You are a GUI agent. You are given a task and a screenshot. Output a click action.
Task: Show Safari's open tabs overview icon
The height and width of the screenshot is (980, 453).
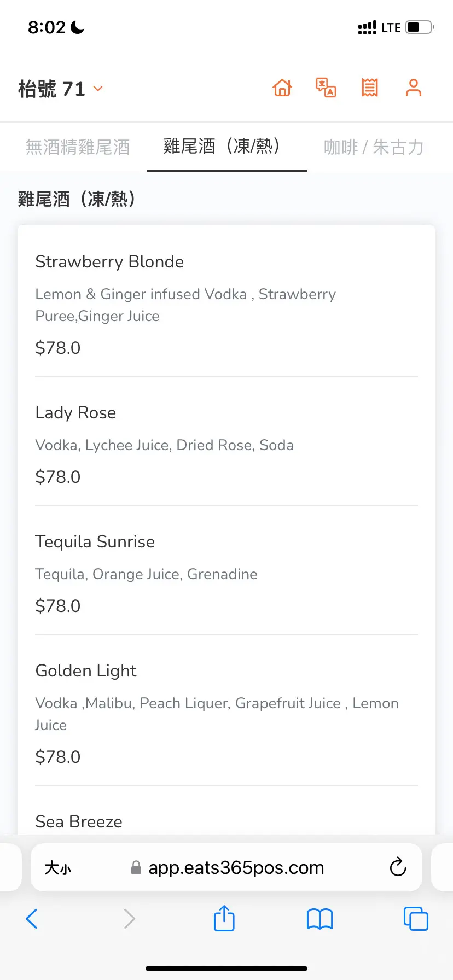(x=416, y=919)
